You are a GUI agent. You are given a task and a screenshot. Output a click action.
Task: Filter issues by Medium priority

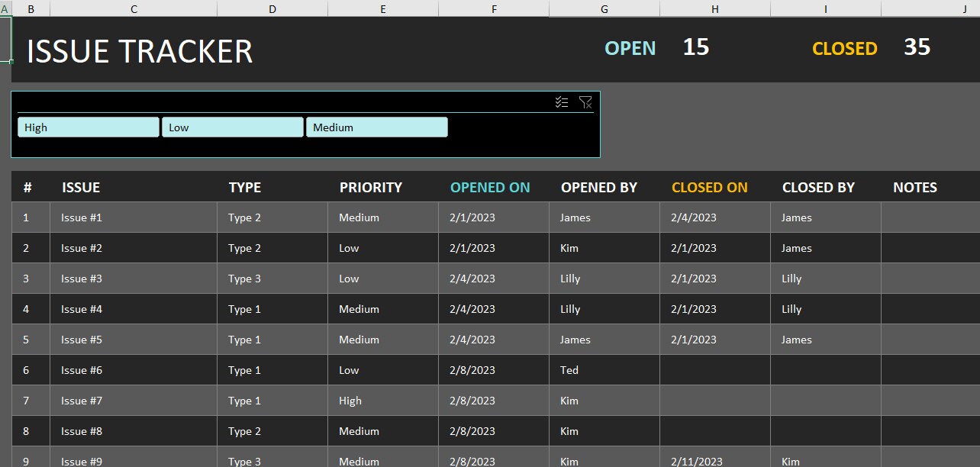pyautogui.click(x=377, y=127)
